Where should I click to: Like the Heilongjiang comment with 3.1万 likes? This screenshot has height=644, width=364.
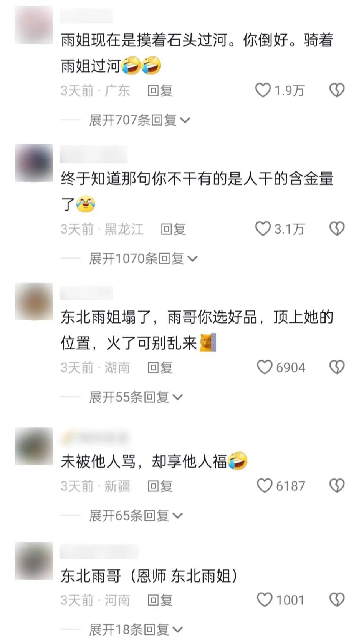pyautogui.click(x=263, y=229)
